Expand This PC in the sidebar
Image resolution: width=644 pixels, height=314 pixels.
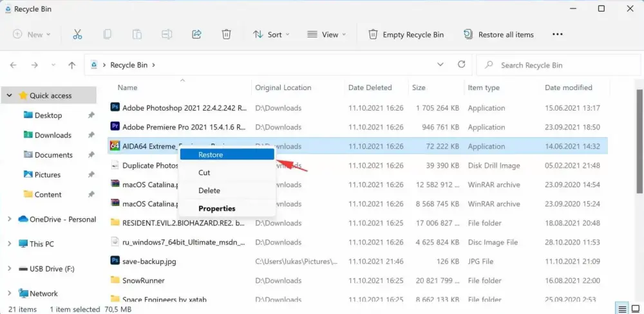10,244
